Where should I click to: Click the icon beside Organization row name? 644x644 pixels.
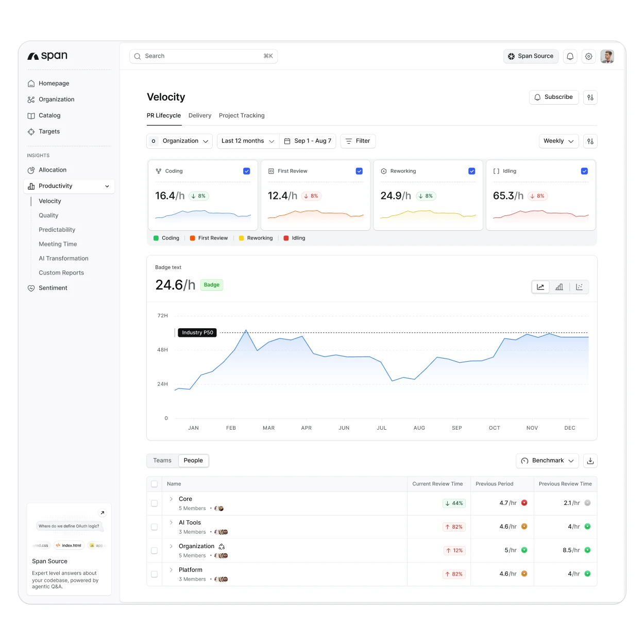222,546
